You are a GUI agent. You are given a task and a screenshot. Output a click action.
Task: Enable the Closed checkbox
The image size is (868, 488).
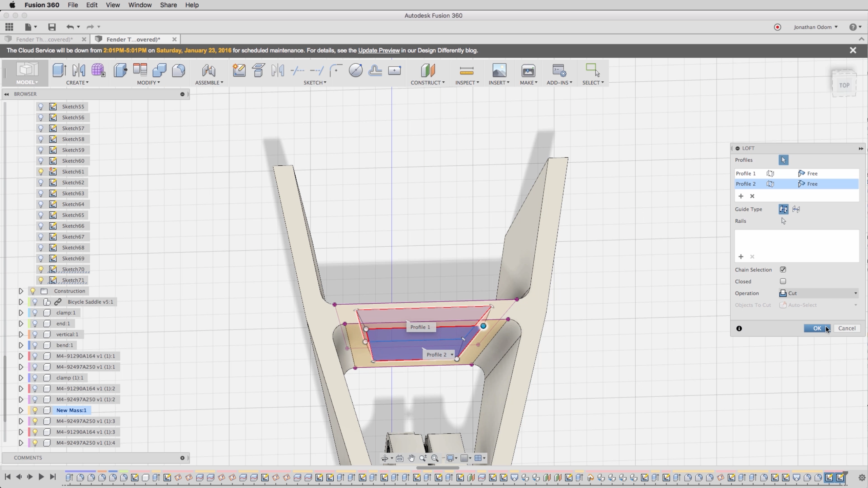pyautogui.click(x=783, y=281)
